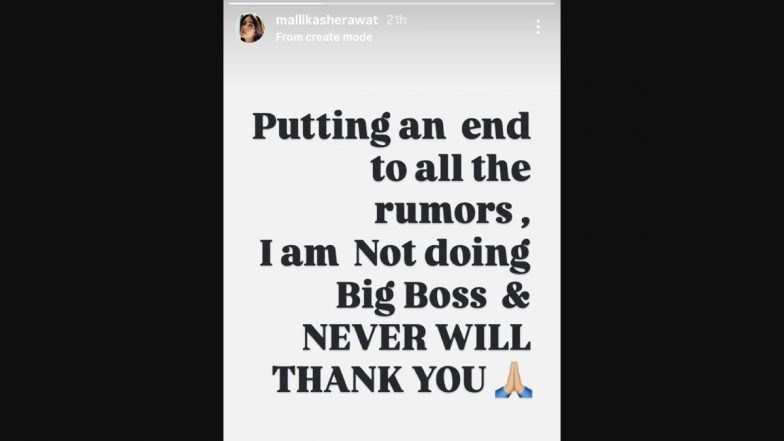Open the three-dot more options menu

[x=538, y=27]
